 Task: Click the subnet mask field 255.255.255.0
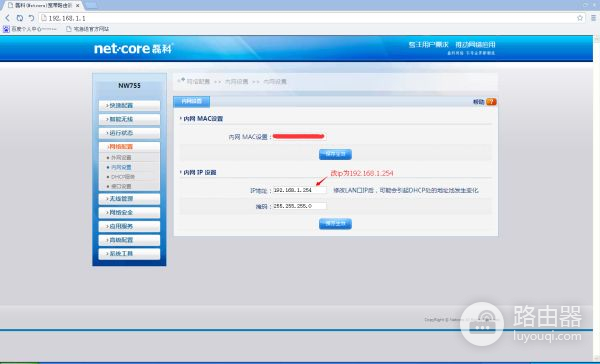[299, 206]
